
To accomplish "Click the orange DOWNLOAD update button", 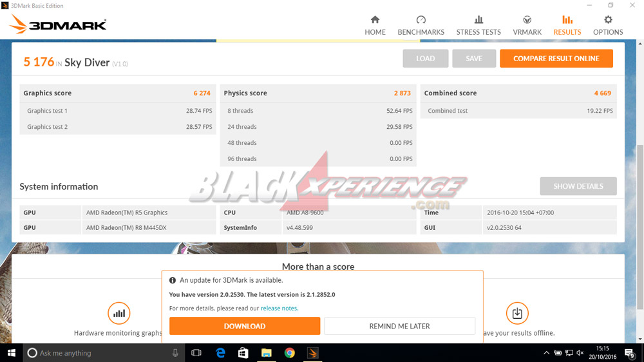I will pos(244,326).
